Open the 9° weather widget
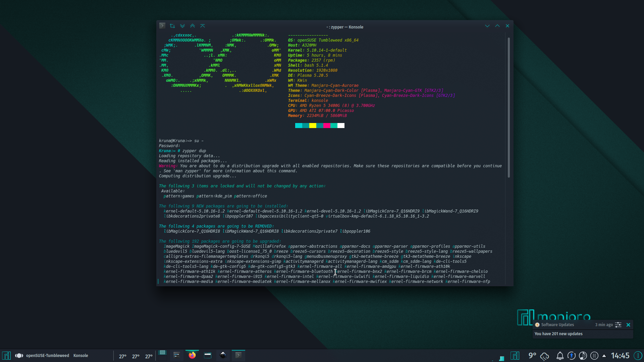 pos(532,356)
